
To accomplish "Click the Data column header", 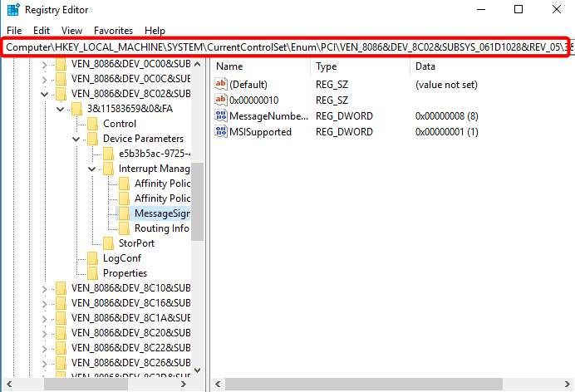I will 425,66.
